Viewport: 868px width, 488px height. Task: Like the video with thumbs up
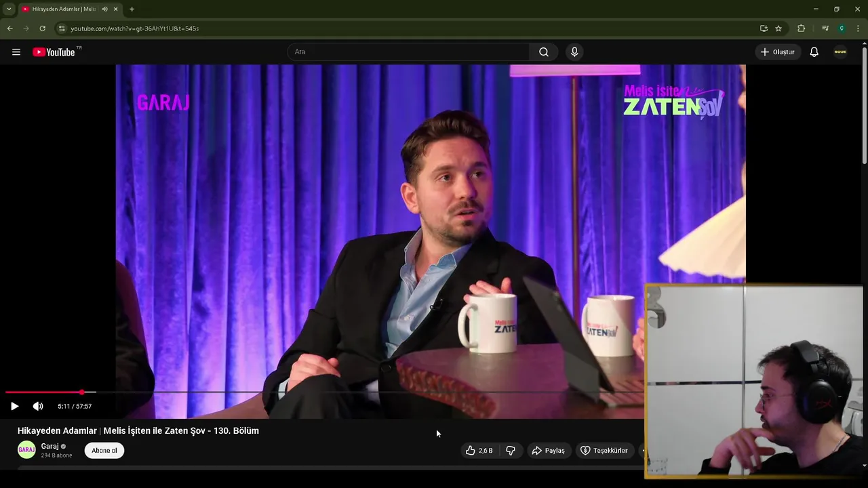click(479, 451)
